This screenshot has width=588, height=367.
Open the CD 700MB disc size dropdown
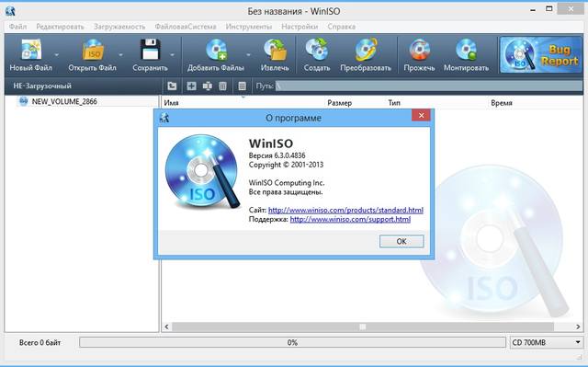click(x=545, y=342)
